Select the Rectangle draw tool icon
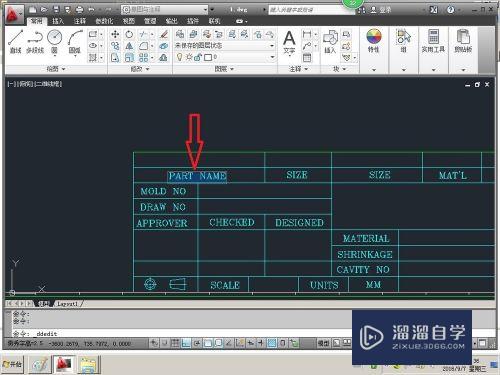The height and width of the screenshot is (375, 500). click(93, 34)
